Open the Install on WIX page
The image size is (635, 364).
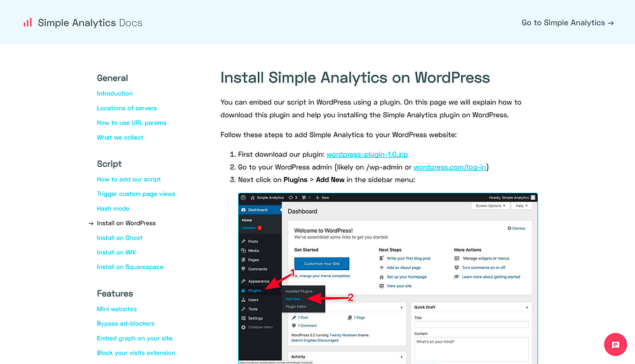(116, 252)
